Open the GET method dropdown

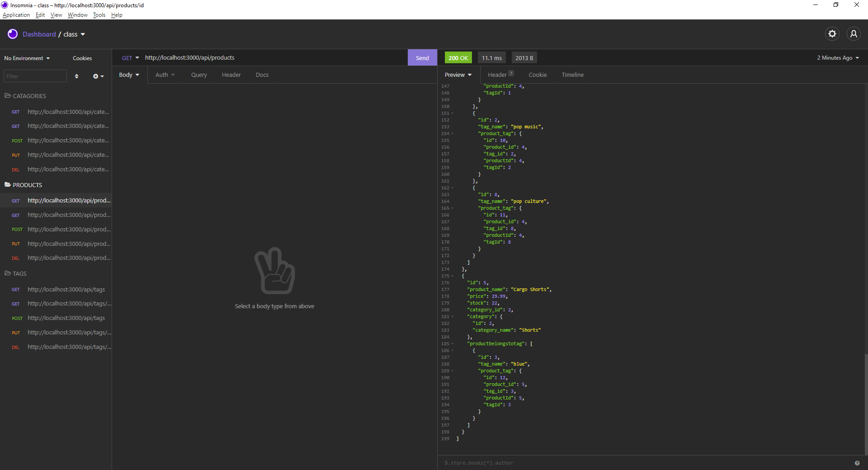tap(130, 58)
